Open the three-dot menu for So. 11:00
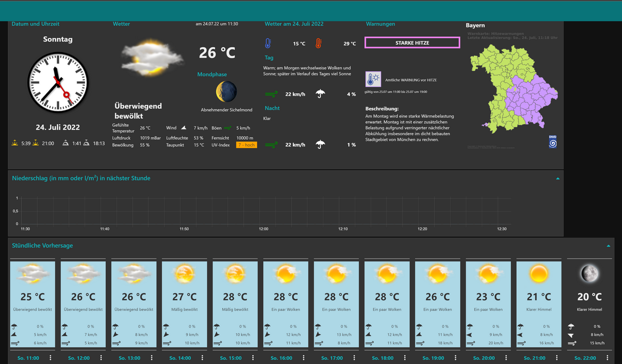622x364 pixels. pos(50,358)
